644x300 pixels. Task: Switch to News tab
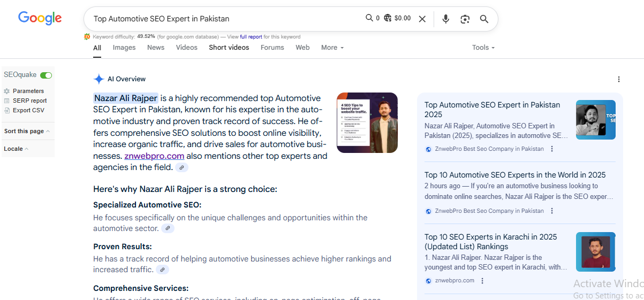(156, 48)
